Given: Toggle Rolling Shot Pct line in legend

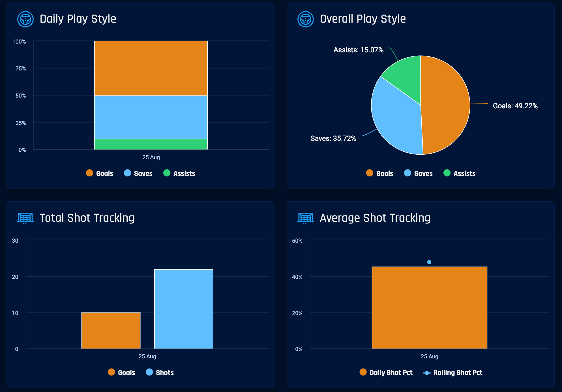Looking at the screenshot, I should 453,372.
